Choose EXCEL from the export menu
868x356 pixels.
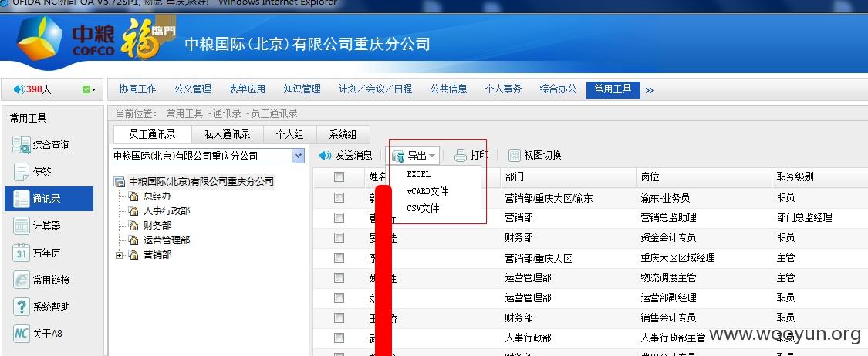click(x=418, y=174)
